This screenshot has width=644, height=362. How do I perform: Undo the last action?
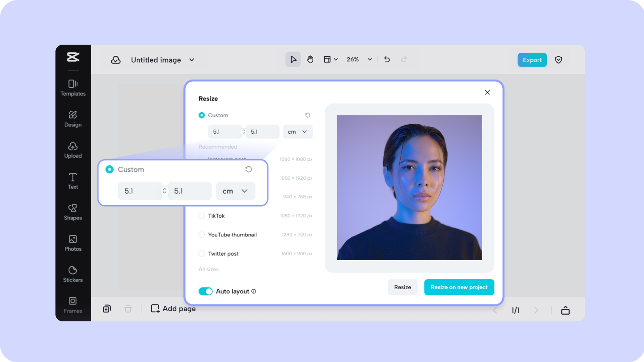(387, 59)
